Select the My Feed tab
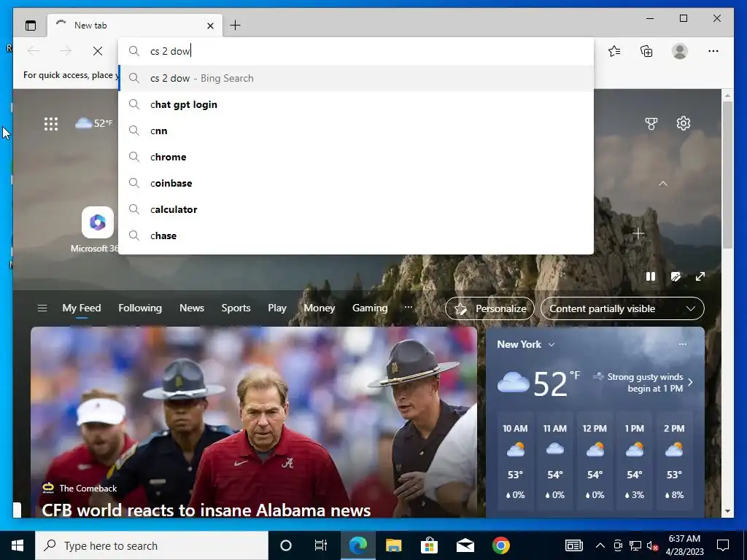 [x=82, y=308]
